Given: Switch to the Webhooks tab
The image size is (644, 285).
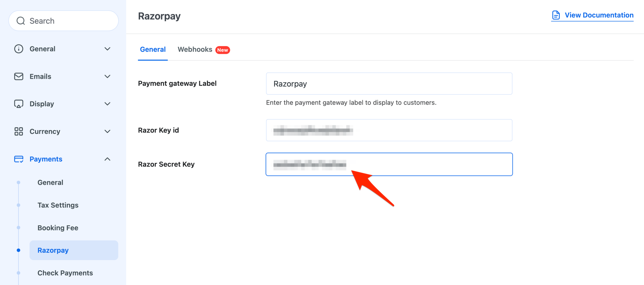Looking at the screenshot, I should coord(195,49).
